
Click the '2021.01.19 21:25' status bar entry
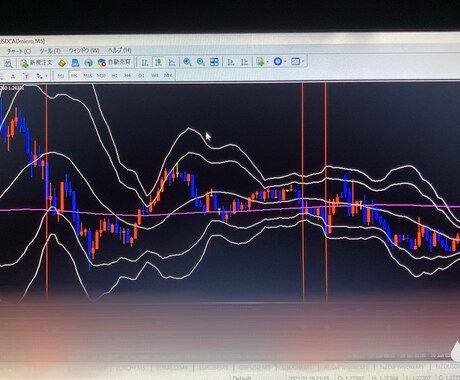[x=308, y=378]
